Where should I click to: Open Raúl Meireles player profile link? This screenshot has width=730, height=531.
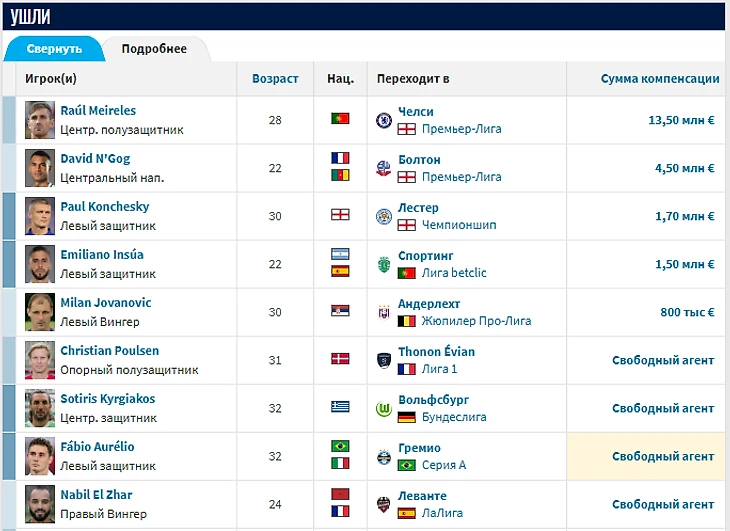point(98,111)
